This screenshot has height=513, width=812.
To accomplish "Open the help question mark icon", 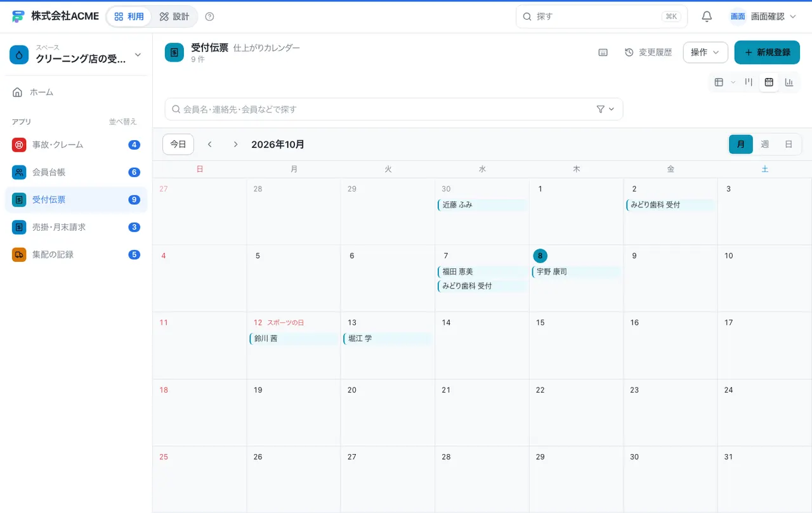I will tap(210, 16).
